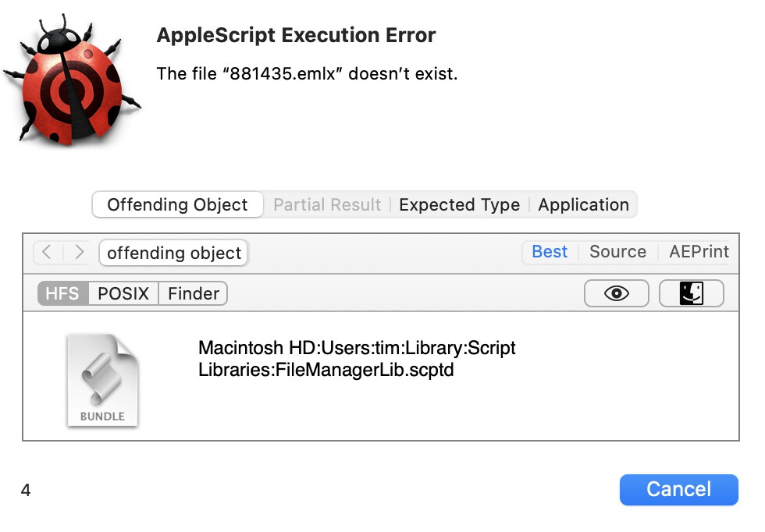This screenshot has width=765, height=532.
Task: Click the script bundle file icon
Action: pyautogui.click(x=102, y=380)
